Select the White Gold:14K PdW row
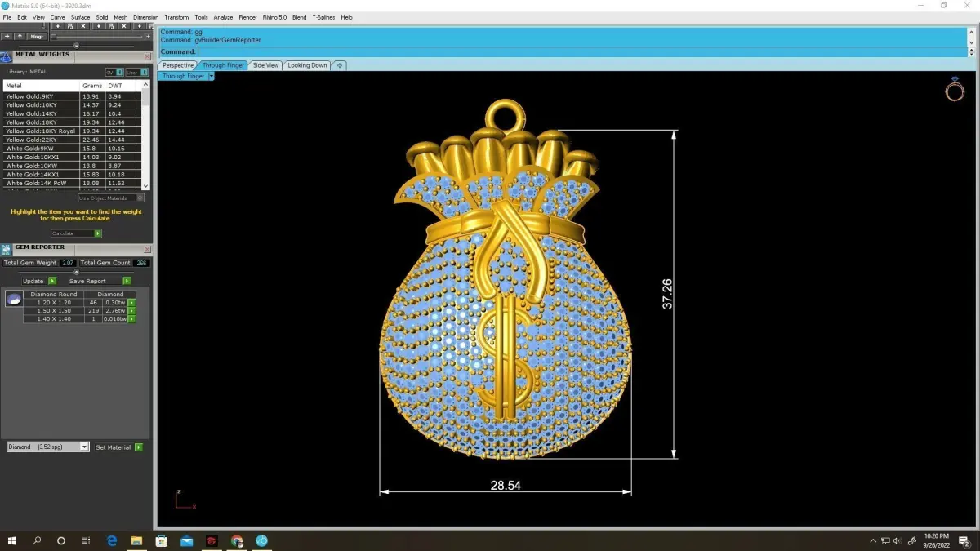The width and height of the screenshot is (980, 551). (x=72, y=184)
